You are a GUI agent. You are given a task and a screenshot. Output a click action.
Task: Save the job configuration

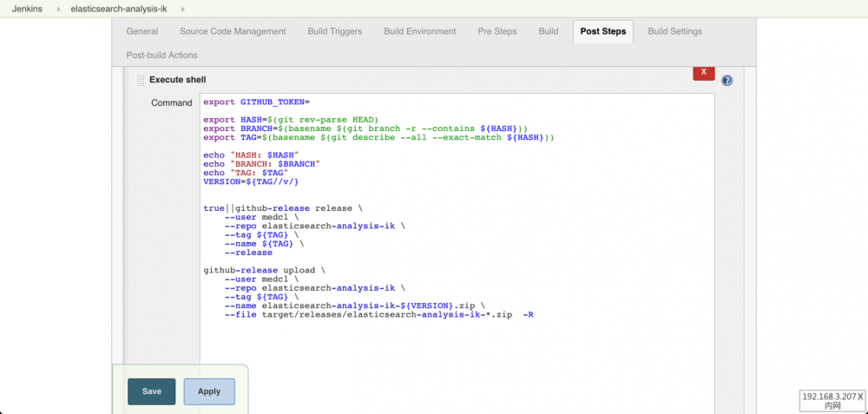pos(152,391)
